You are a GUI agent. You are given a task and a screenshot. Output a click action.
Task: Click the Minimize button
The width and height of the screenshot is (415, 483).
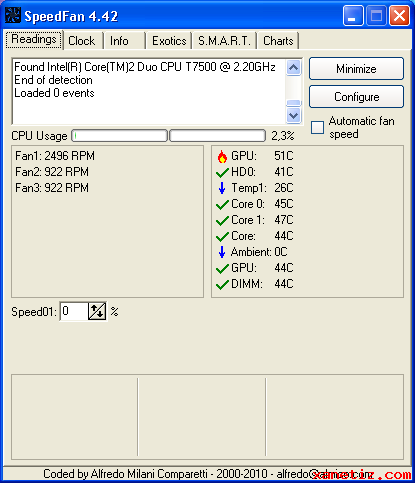[356, 69]
